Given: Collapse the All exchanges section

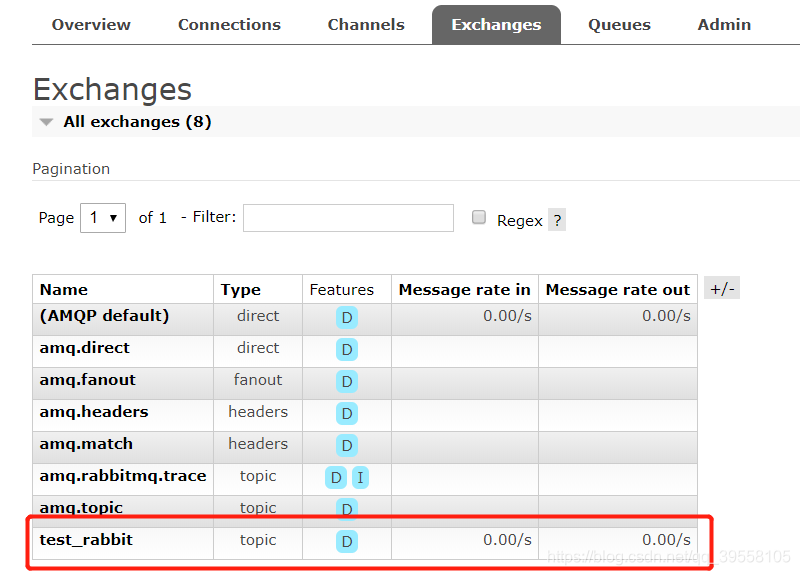Looking at the screenshot, I should [46, 122].
